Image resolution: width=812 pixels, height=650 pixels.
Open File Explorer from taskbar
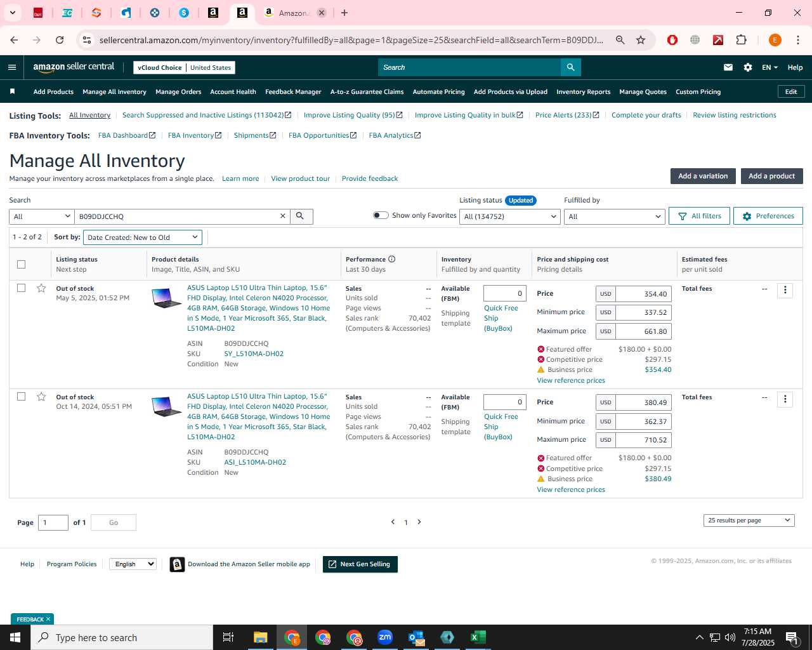tap(261, 637)
